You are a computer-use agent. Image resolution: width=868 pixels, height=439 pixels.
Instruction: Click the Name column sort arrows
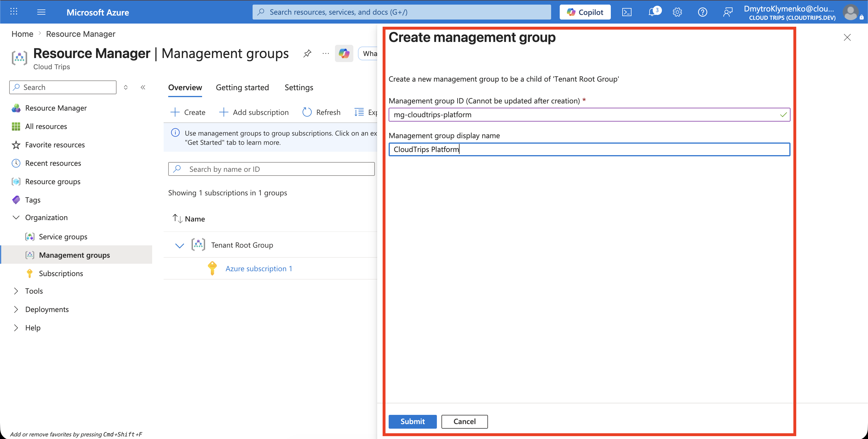[178, 218]
